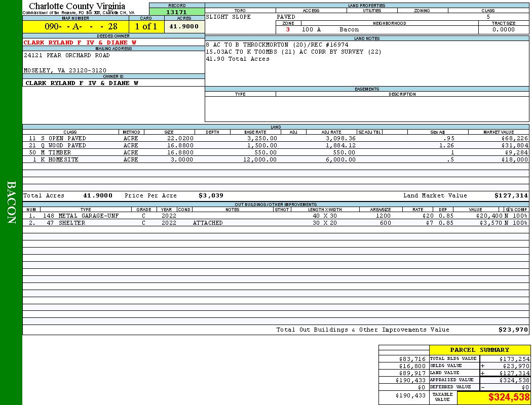The image size is (532, 405).
Task: Click the Parcel Summary yellow header
Action: 479,350
